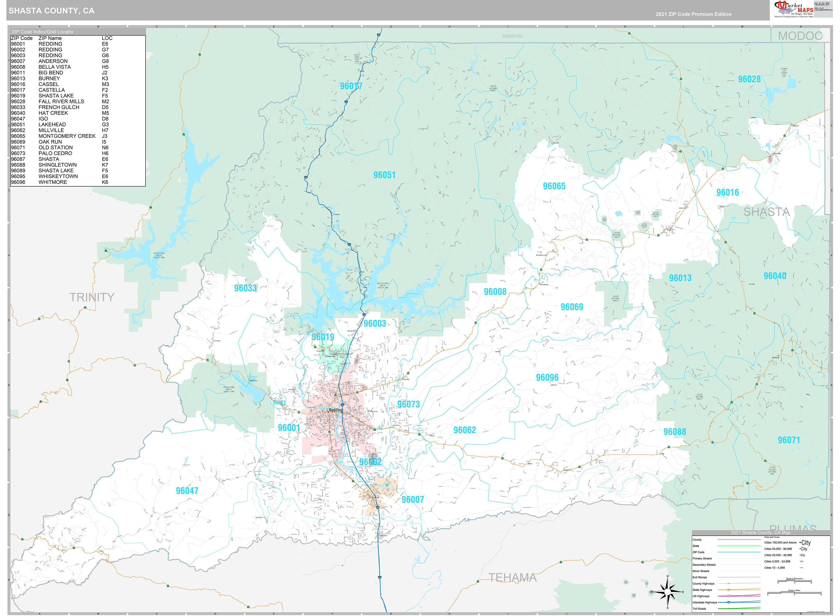Click the 96016 map label
Screen dimensions: 840x616
(727, 192)
